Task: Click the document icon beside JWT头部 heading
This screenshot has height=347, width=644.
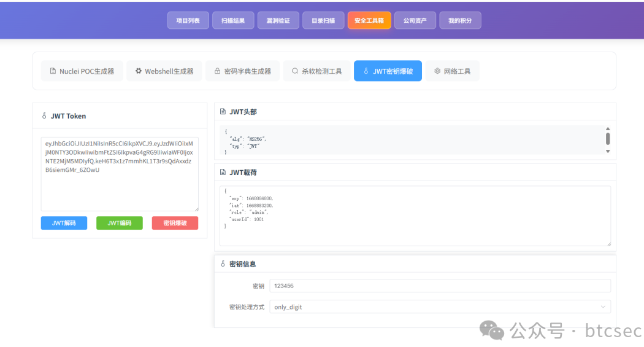Action: click(223, 111)
